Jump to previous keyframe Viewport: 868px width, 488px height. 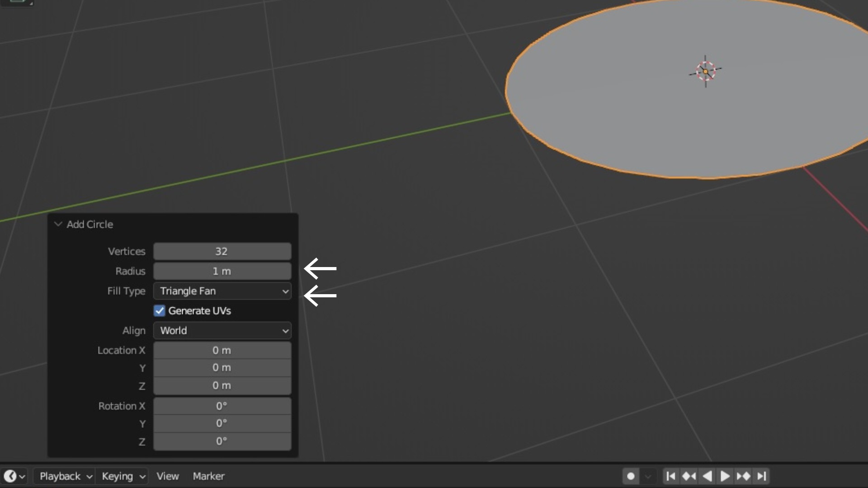(689, 476)
